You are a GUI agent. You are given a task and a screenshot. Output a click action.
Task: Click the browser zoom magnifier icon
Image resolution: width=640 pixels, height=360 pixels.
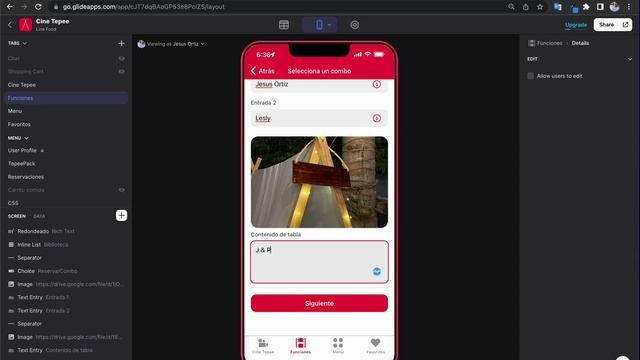point(511,7)
